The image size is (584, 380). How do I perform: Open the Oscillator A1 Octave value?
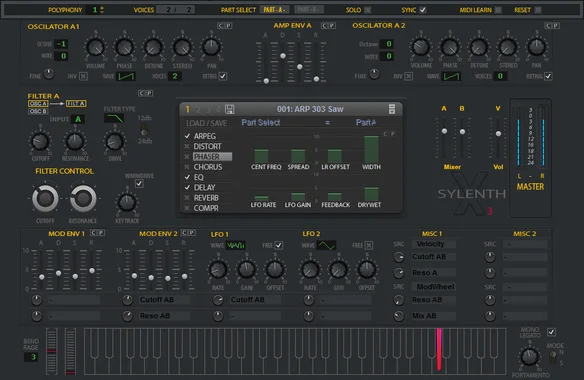tap(61, 44)
